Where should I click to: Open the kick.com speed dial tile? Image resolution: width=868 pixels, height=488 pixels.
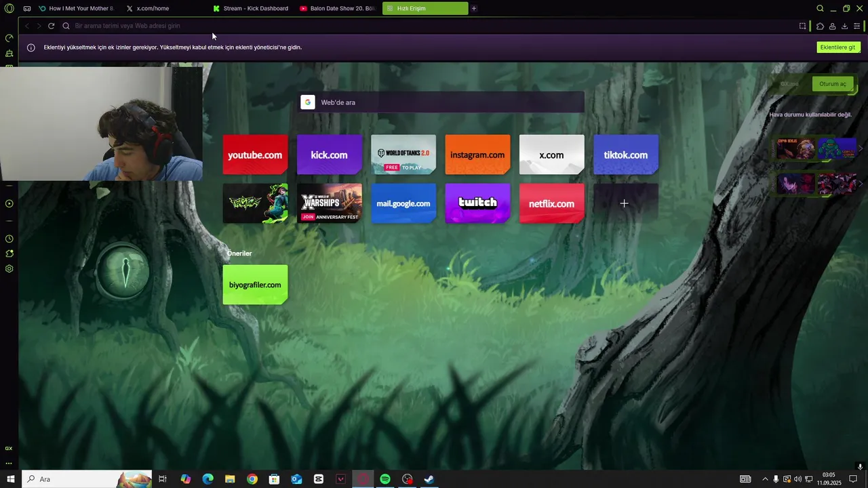tap(329, 155)
